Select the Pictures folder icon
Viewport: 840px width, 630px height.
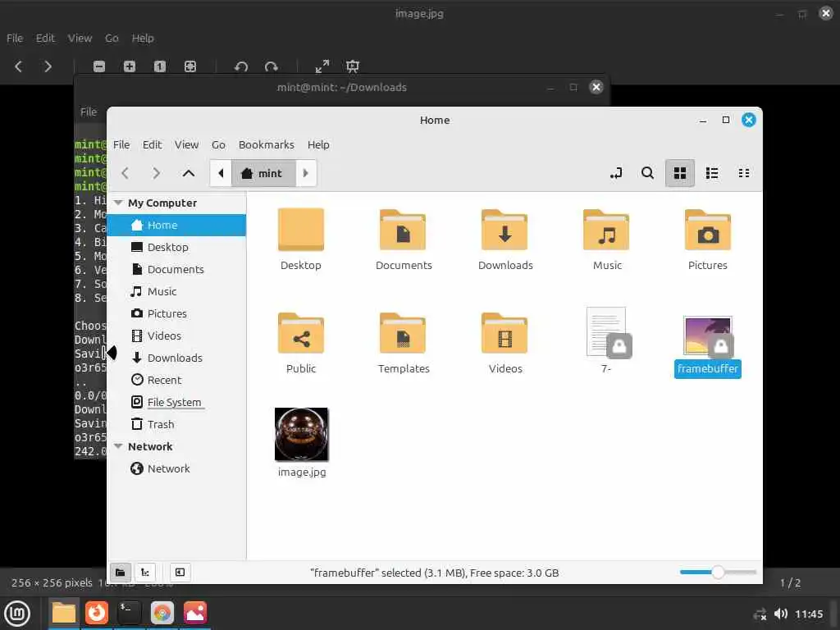point(708,230)
